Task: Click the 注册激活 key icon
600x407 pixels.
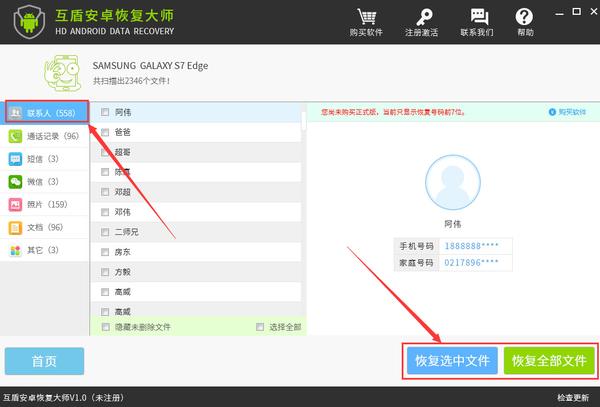Action: 423,17
